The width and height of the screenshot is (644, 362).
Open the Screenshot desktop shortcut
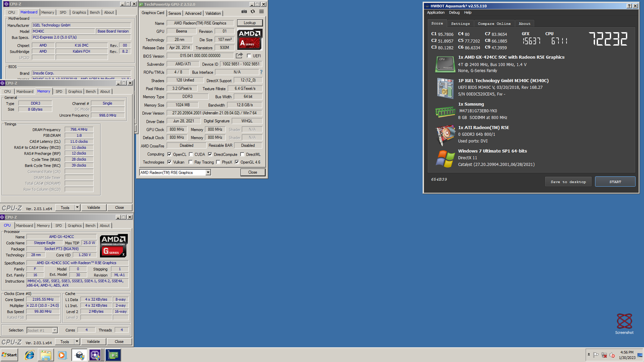[x=624, y=324]
